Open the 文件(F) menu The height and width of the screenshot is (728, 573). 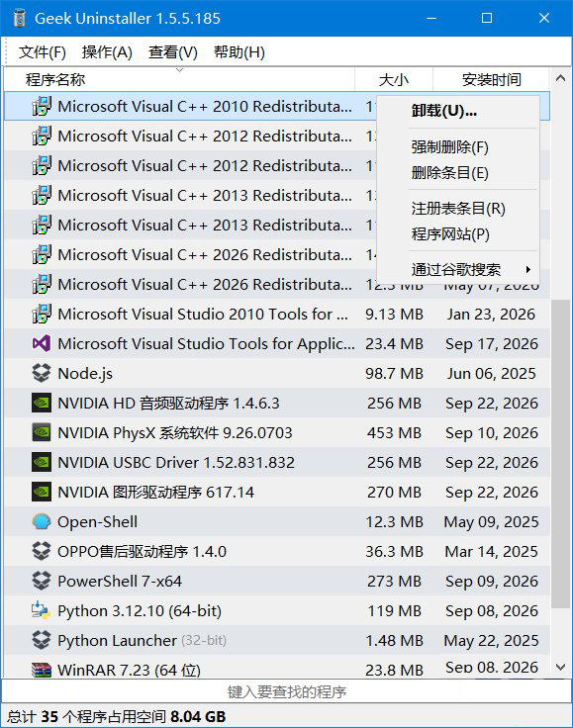[x=43, y=52]
